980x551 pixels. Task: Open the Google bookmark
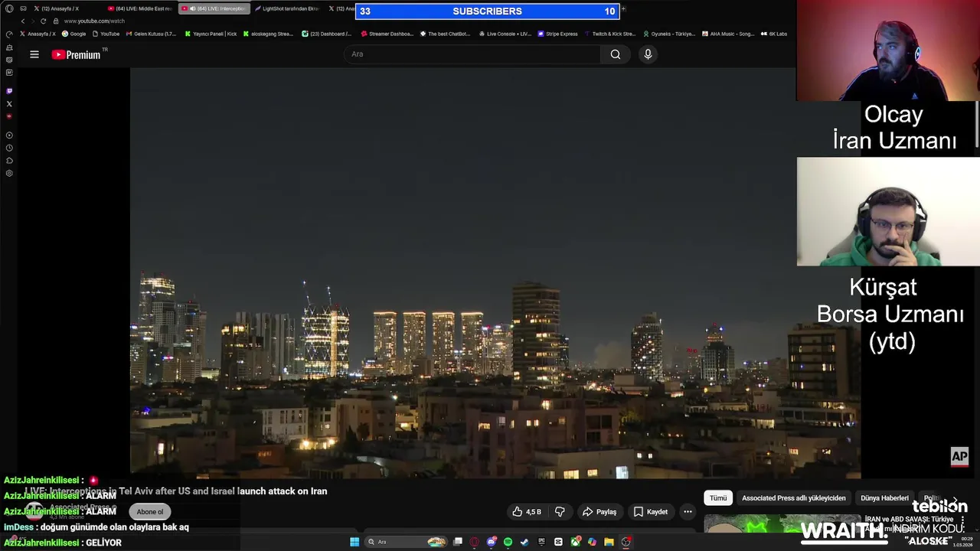tap(74, 34)
